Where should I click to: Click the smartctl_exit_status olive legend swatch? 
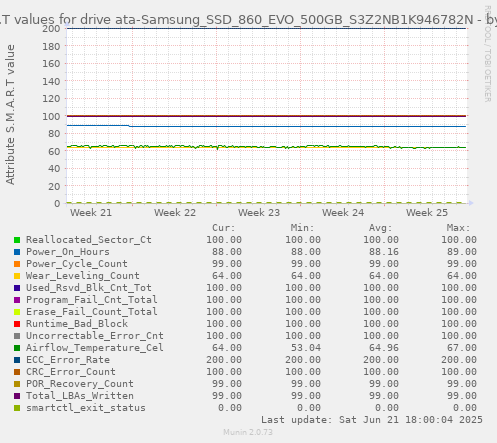point(17,408)
